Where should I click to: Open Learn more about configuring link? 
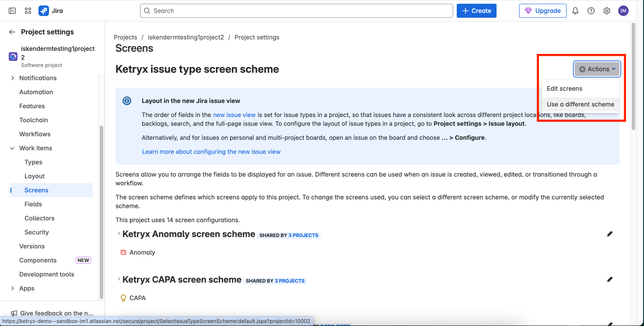pyautogui.click(x=211, y=152)
